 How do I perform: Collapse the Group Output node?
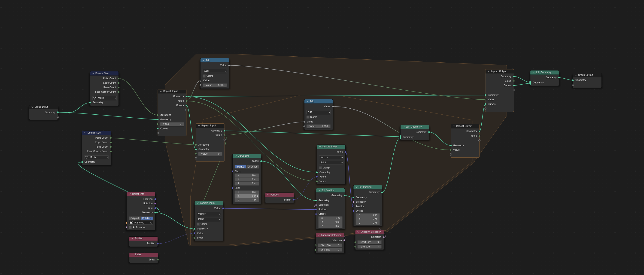pyautogui.click(x=576, y=75)
